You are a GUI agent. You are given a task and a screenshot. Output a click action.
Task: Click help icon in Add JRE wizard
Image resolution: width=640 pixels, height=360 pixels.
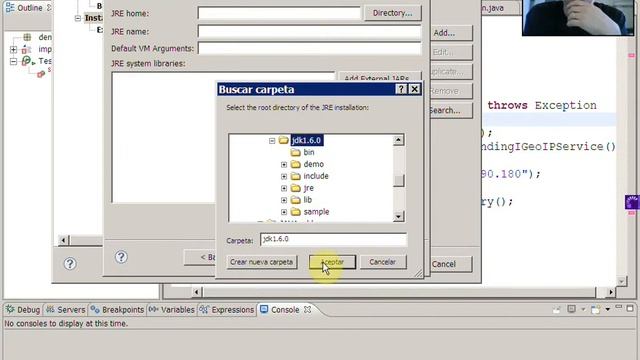(x=121, y=257)
